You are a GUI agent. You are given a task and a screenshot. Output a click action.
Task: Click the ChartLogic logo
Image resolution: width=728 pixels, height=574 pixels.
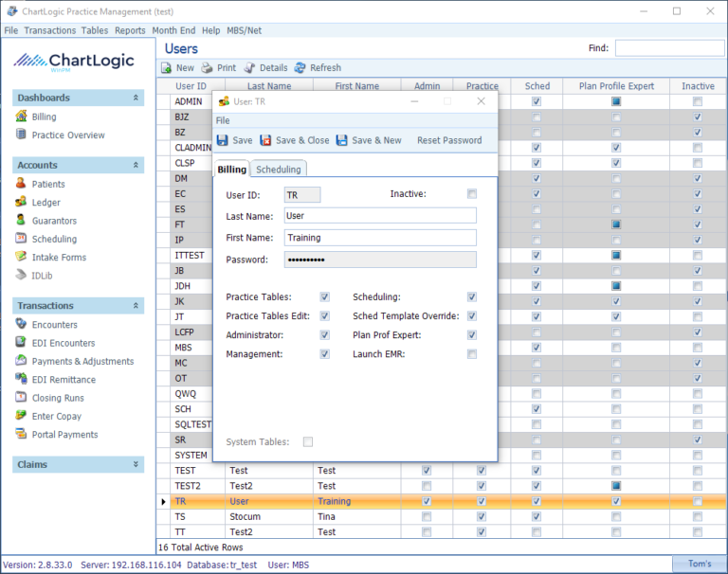click(x=74, y=62)
